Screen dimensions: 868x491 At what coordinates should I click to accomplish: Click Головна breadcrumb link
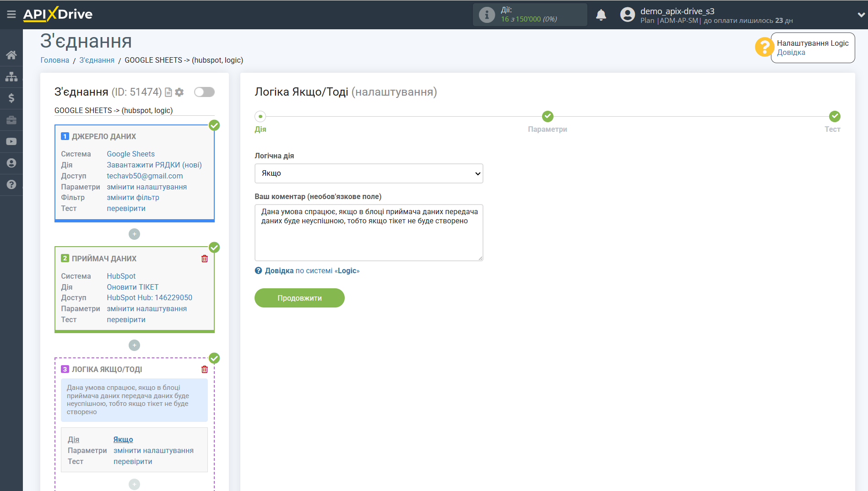55,60
